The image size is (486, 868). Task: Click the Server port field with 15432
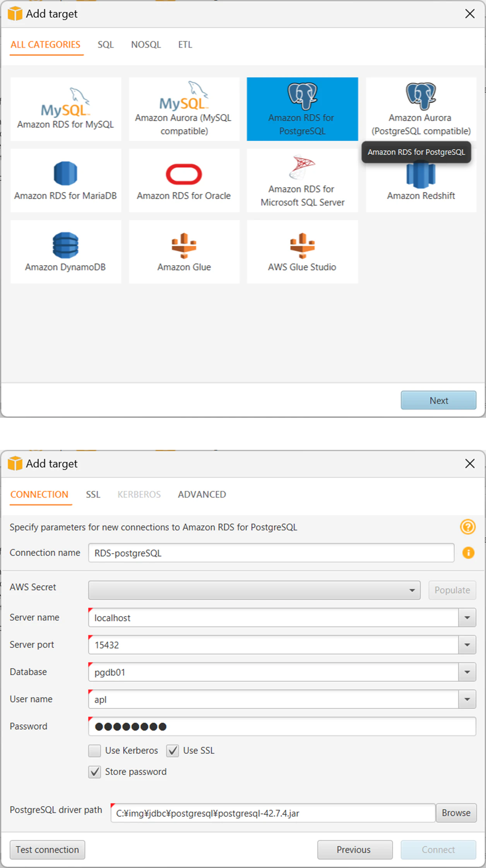click(x=274, y=645)
